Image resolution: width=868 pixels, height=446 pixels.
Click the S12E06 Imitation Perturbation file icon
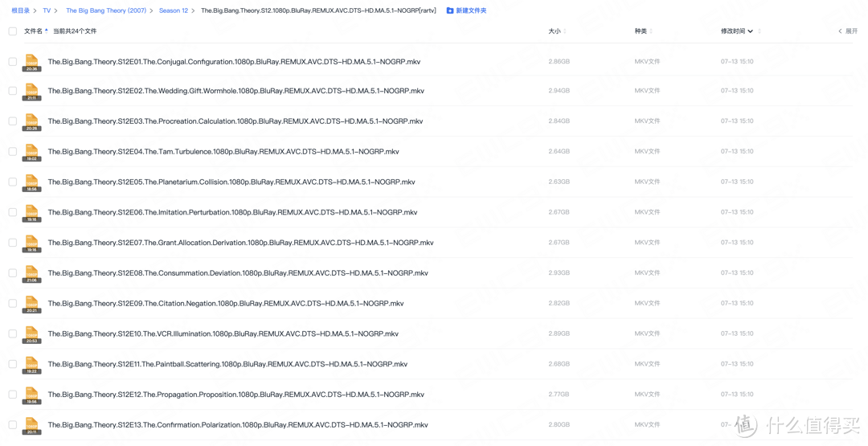pyautogui.click(x=31, y=214)
